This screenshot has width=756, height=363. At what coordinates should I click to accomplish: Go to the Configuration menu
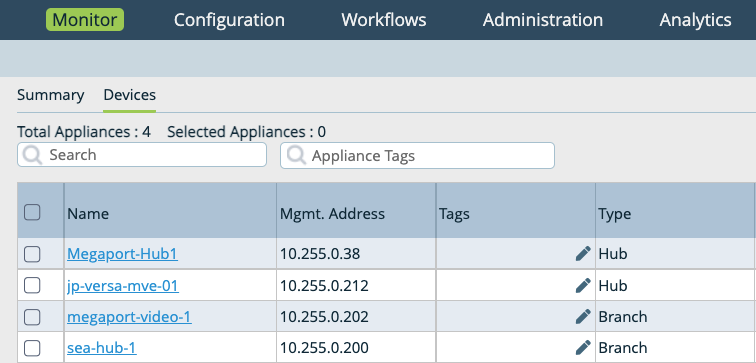tap(229, 20)
